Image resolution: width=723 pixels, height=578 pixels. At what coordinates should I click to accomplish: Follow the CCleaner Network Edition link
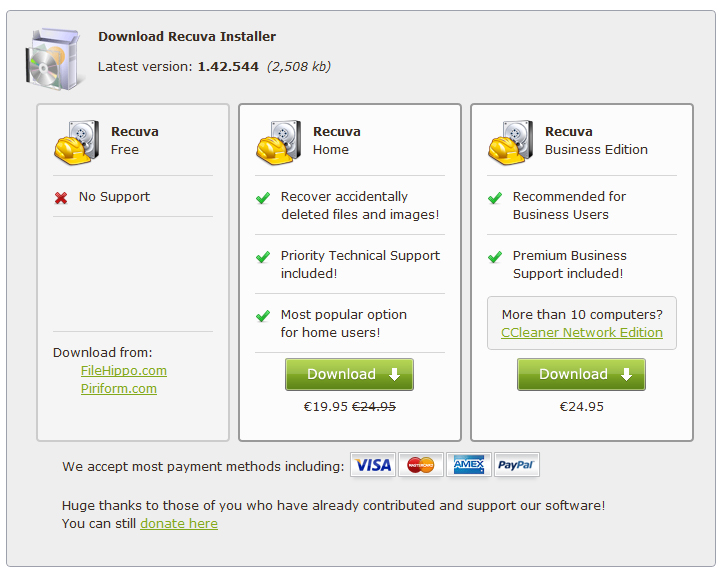[x=582, y=332]
